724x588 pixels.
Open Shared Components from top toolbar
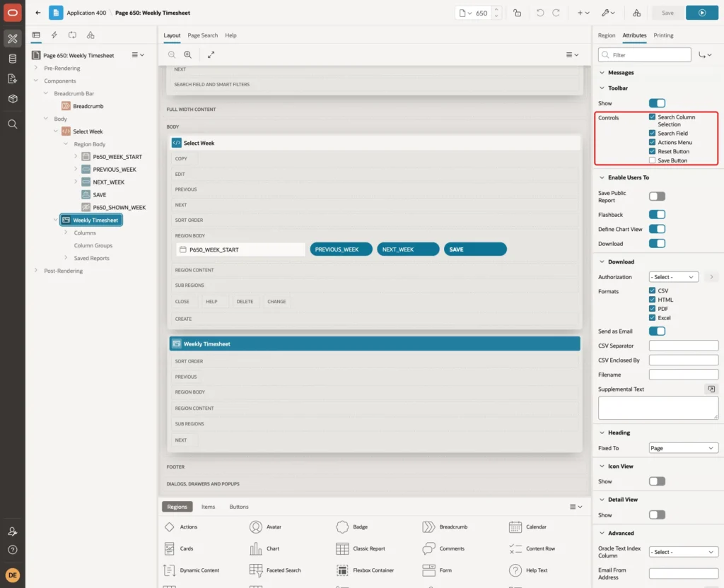pyautogui.click(x=636, y=13)
